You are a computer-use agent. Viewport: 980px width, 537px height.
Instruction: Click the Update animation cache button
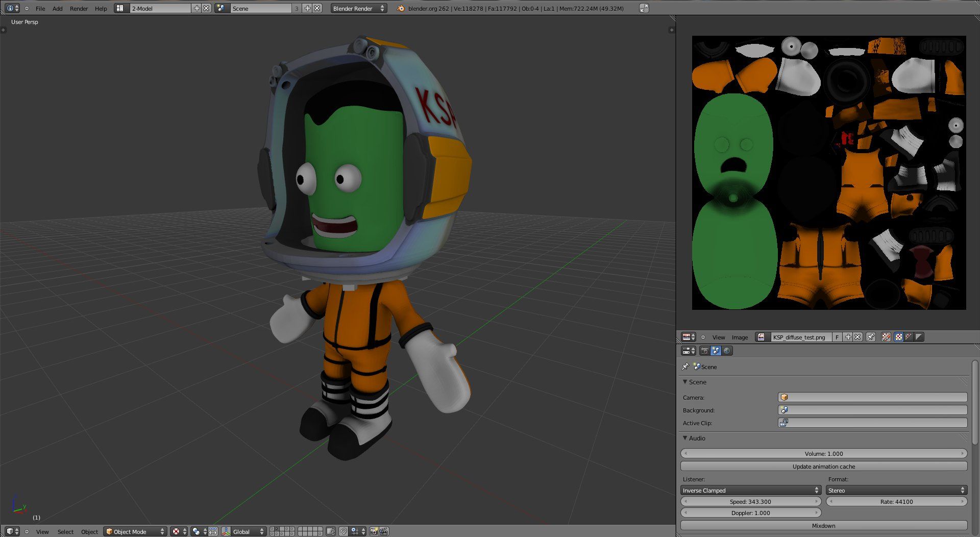tap(823, 466)
